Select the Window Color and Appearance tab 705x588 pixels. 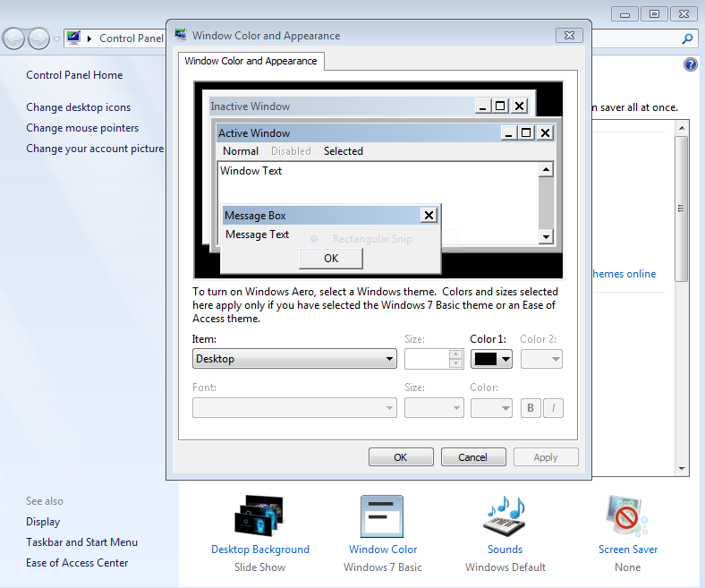click(x=251, y=61)
